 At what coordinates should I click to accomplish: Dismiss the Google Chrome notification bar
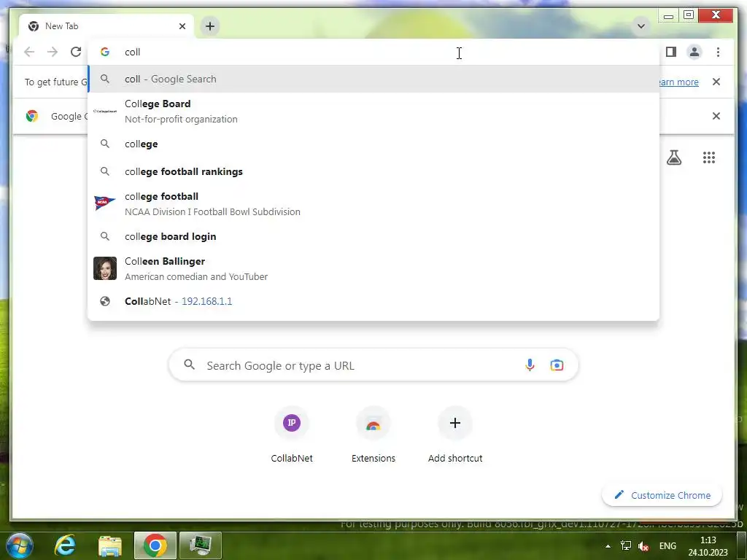716,116
